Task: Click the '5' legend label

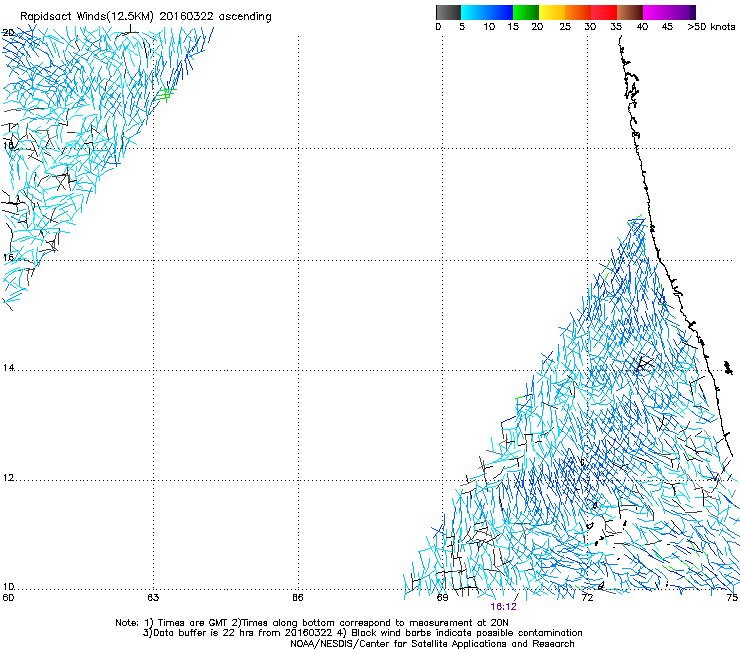Action: click(x=462, y=27)
